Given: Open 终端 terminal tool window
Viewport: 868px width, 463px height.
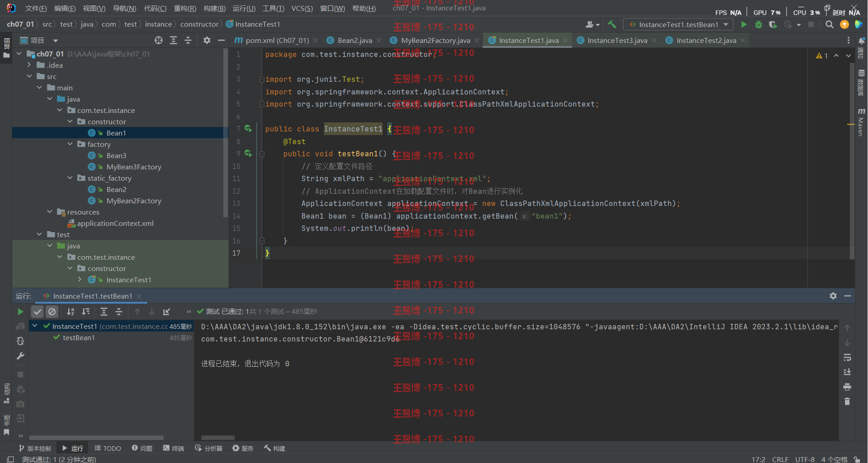Looking at the screenshot, I should tap(174, 449).
